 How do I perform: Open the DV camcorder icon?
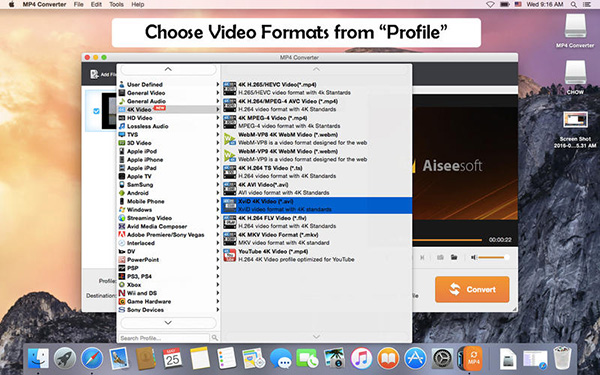122,251
